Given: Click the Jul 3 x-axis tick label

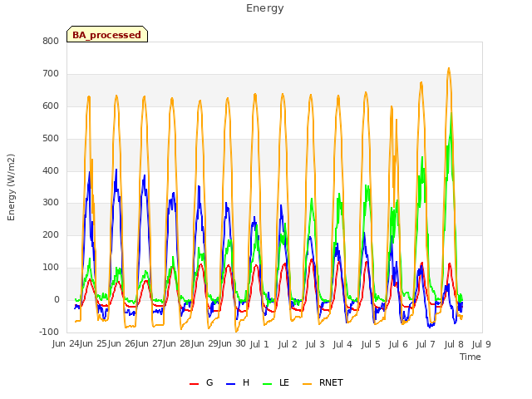Looking at the screenshot, I should pyautogui.click(x=315, y=344).
